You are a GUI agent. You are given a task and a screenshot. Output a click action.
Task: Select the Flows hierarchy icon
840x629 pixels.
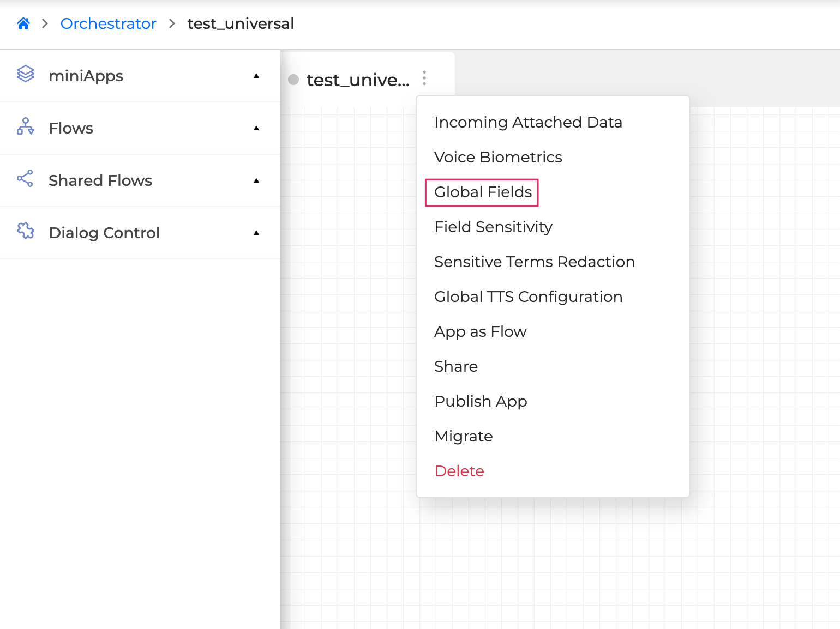point(25,128)
